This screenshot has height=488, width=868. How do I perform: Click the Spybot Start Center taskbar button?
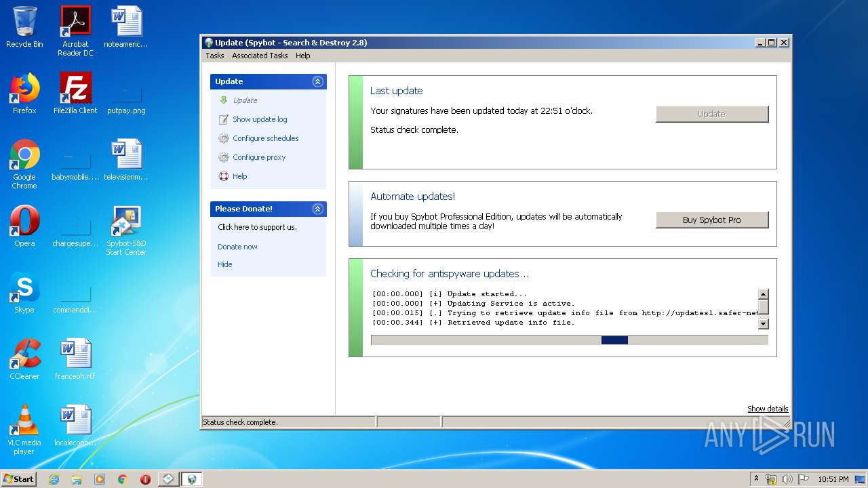(x=169, y=479)
